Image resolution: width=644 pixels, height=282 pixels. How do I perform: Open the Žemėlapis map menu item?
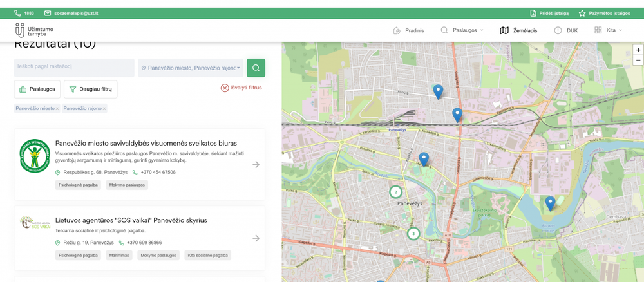(518, 30)
